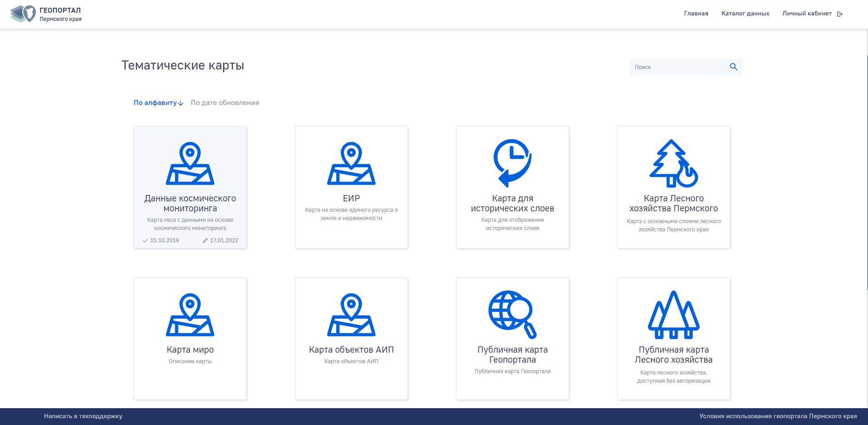Open Личный кабинет

pos(807,14)
